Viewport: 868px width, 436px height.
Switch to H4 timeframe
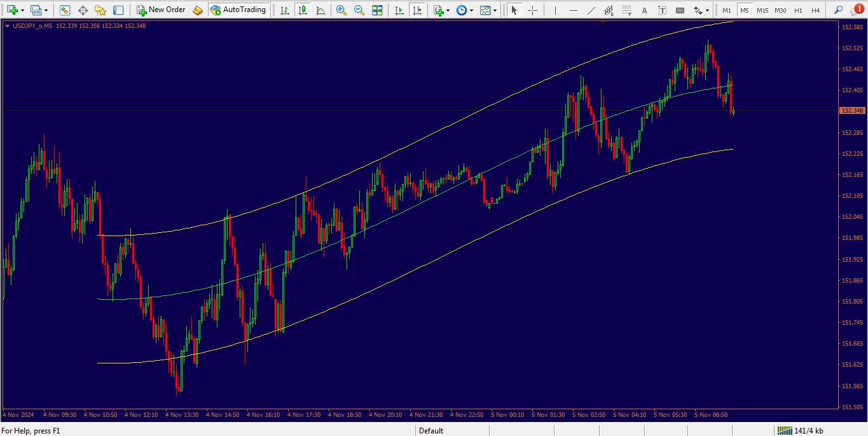pyautogui.click(x=815, y=10)
